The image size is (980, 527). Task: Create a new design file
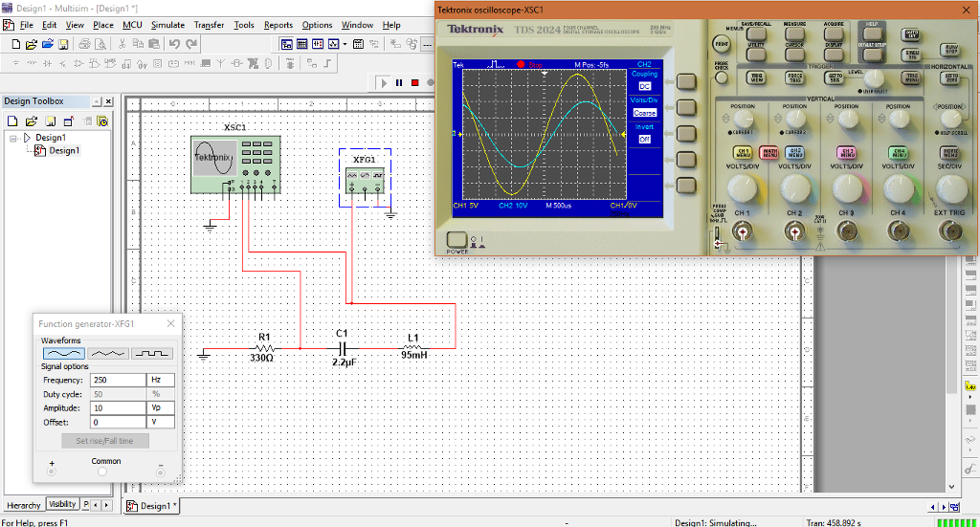coord(15,44)
